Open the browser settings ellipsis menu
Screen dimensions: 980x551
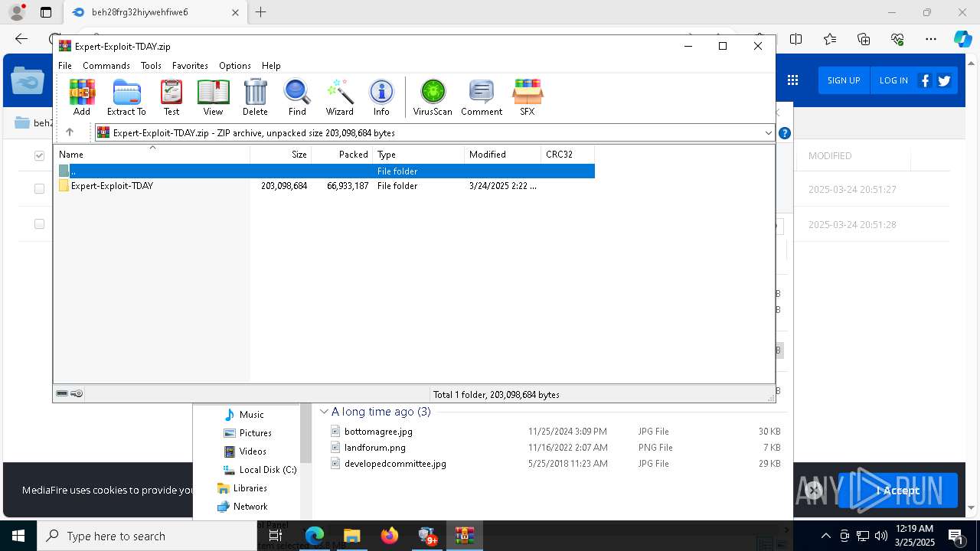pyautogui.click(x=931, y=39)
